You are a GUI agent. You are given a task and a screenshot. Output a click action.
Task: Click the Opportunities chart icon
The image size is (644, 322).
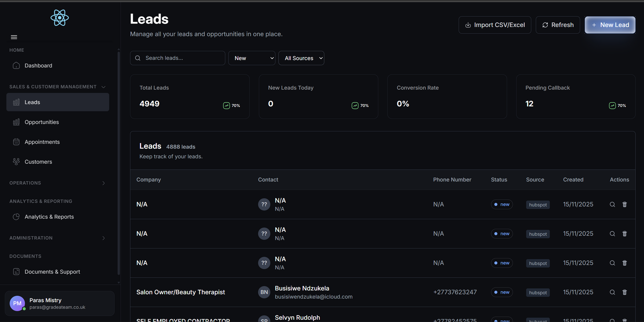pos(16,122)
